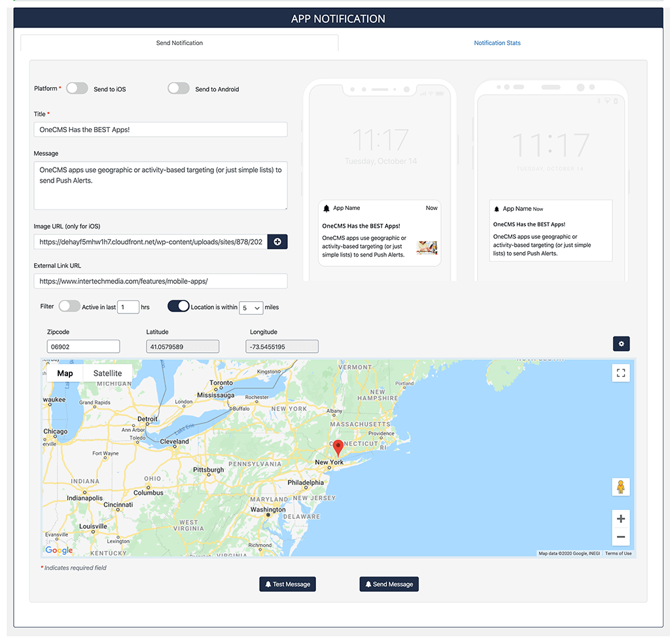Click Philadelphia label on the map
Viewport: 670px width, 644px height.
click(x=306, y=482)
